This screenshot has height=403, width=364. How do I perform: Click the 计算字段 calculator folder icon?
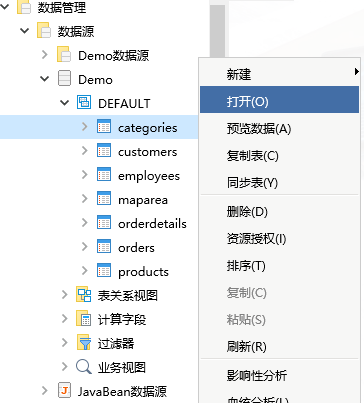coord(84,319)
